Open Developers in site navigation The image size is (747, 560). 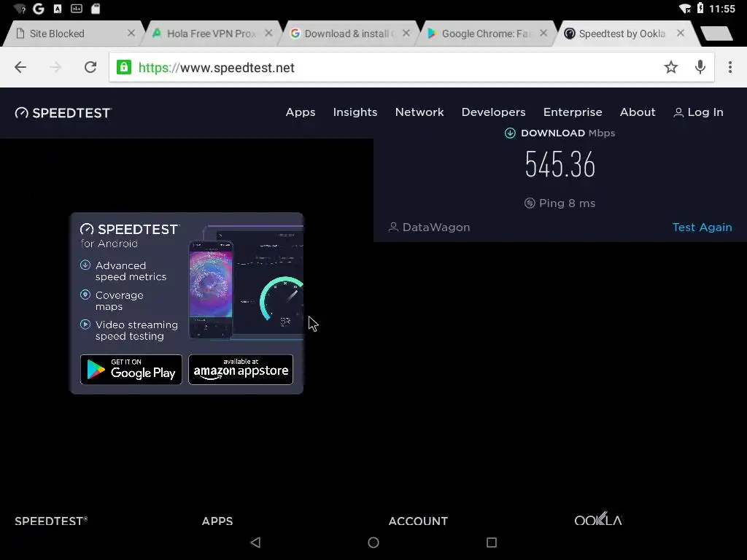[493, 112]
